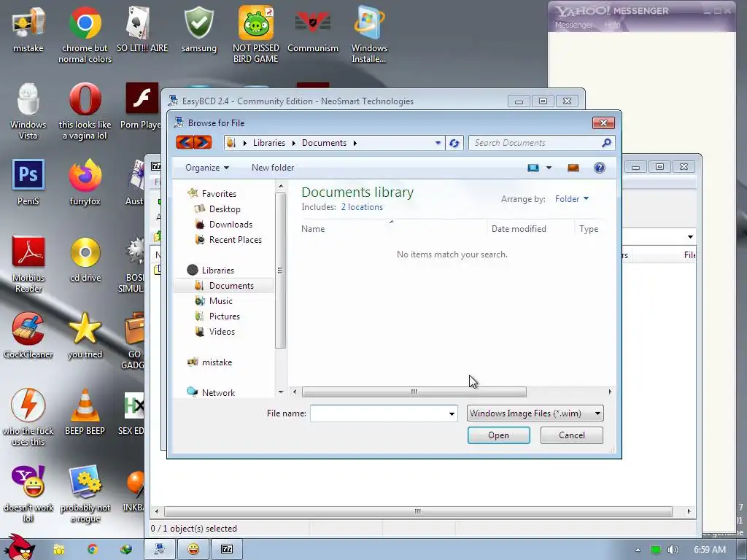Select the 'Communism' desktop icon
Screen dimensions: 747x560
click(312, 29)
